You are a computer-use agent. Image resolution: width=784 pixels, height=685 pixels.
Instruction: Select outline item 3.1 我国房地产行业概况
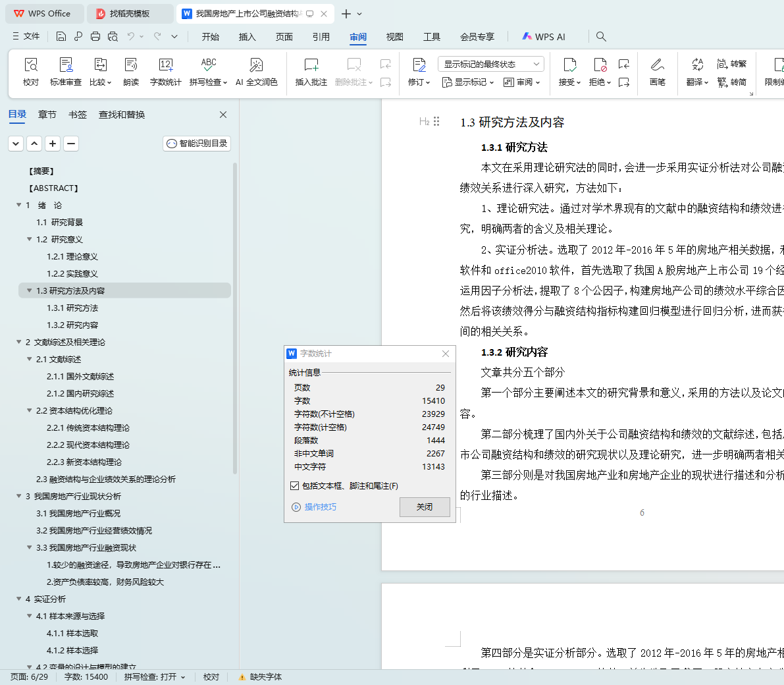(x=78, y=513)
